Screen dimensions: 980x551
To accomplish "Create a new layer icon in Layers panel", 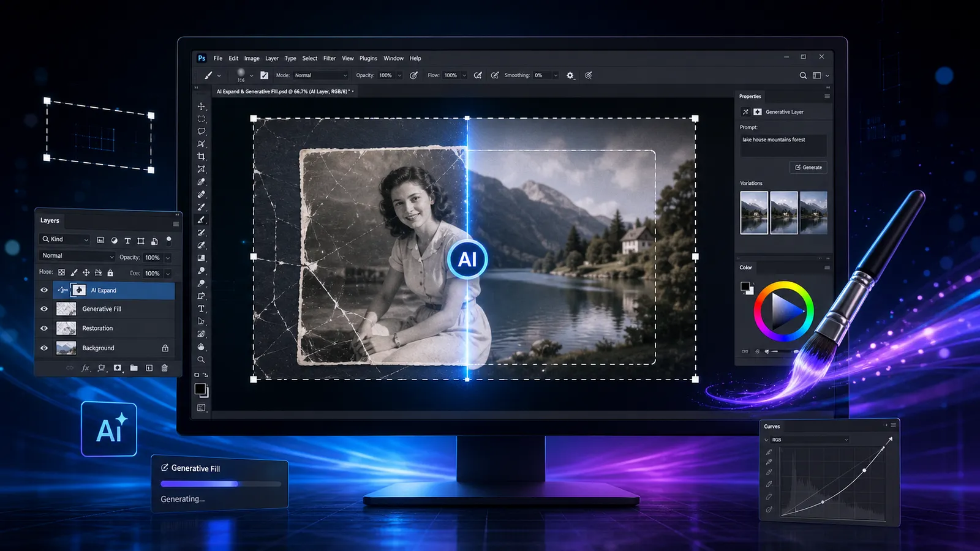I will tap(149, 368).
